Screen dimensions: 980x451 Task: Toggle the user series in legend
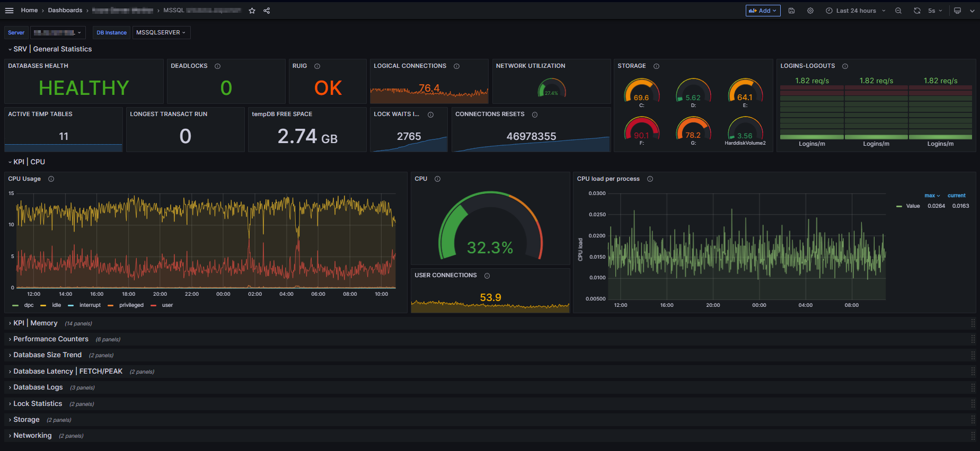167,305
